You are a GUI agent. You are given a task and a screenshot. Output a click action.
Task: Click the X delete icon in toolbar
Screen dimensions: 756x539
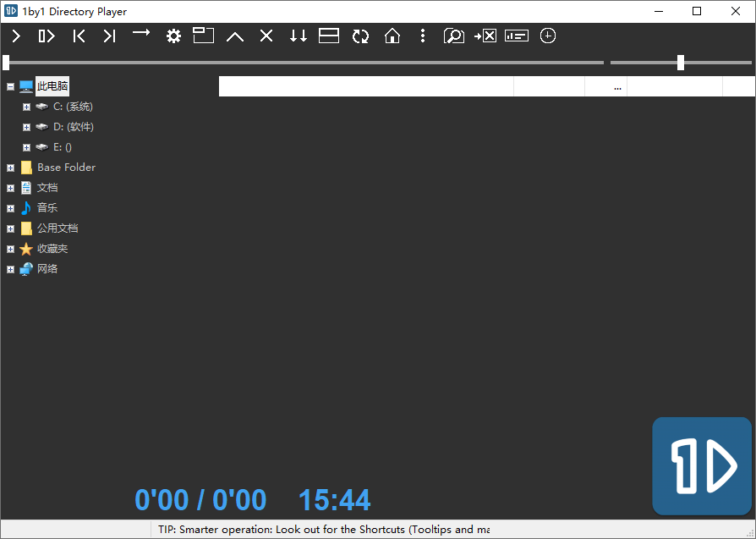(266, 36)
